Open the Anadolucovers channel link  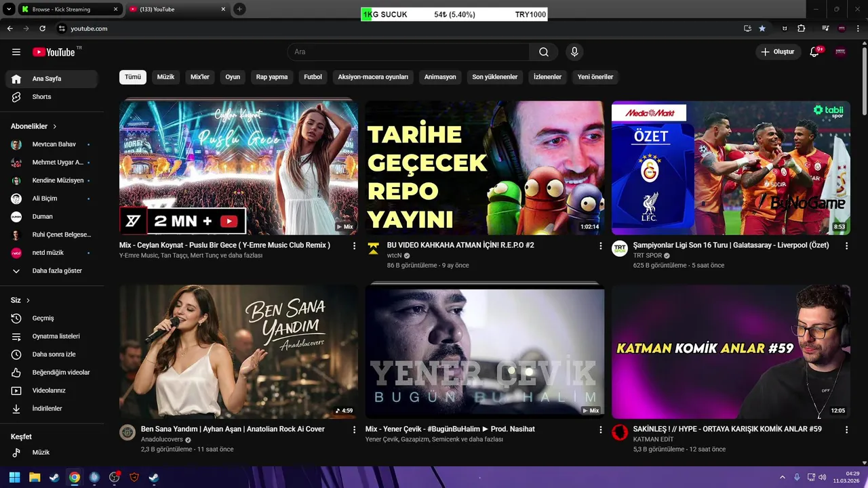(x=161, y=439)
